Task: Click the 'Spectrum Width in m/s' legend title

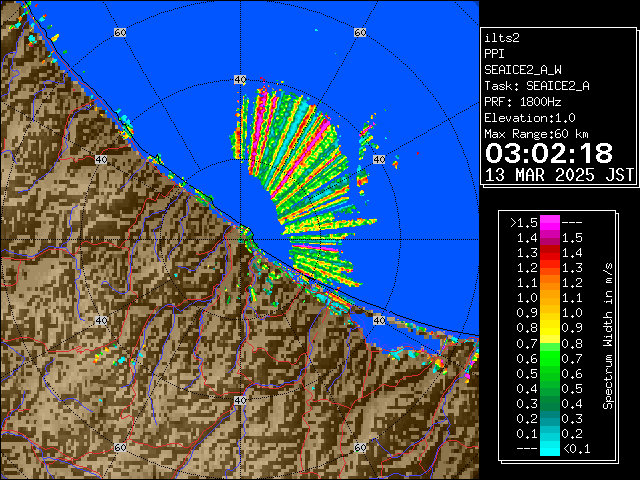Action: coord(608,336)
